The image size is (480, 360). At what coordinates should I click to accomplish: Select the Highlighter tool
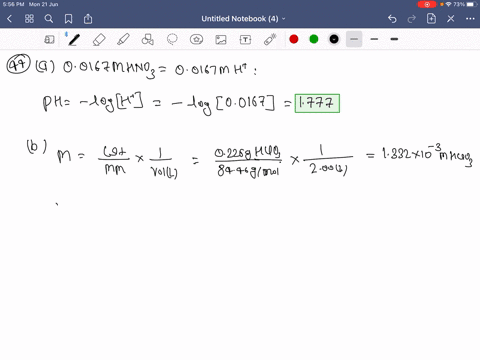123,39
